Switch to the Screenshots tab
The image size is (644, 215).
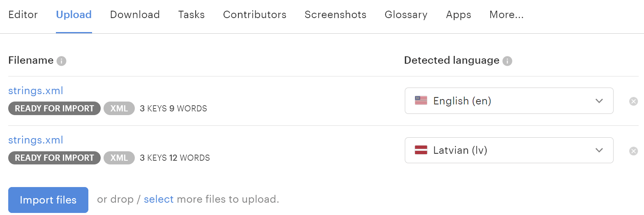click(x=335, y=15)
